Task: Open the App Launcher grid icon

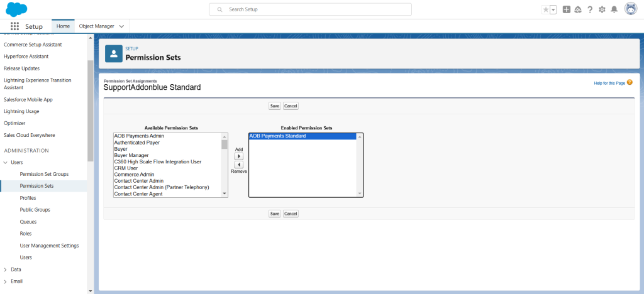Action: (15, 26)
